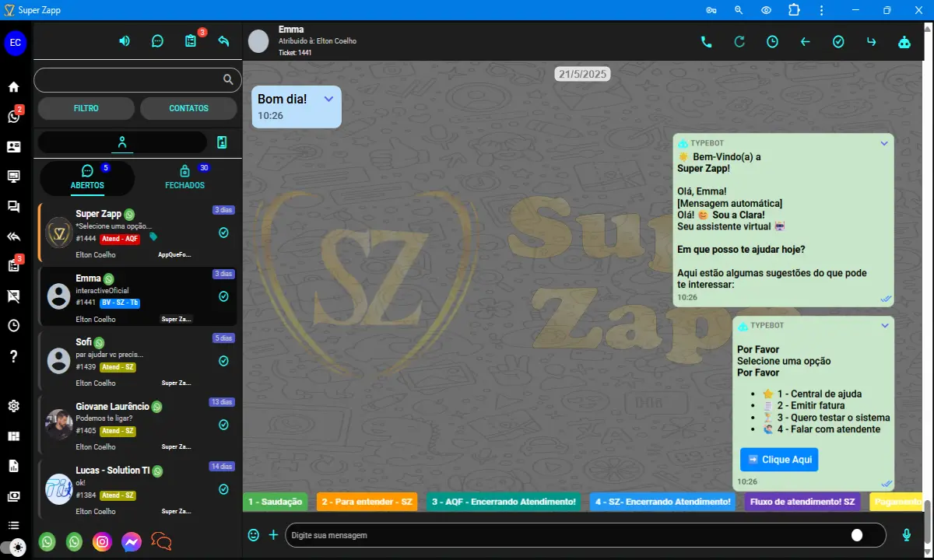Open the contact card sidebar icon
The width and height of the screenshot is (934, 560).
pyautogui.click(x=13, y=146)
